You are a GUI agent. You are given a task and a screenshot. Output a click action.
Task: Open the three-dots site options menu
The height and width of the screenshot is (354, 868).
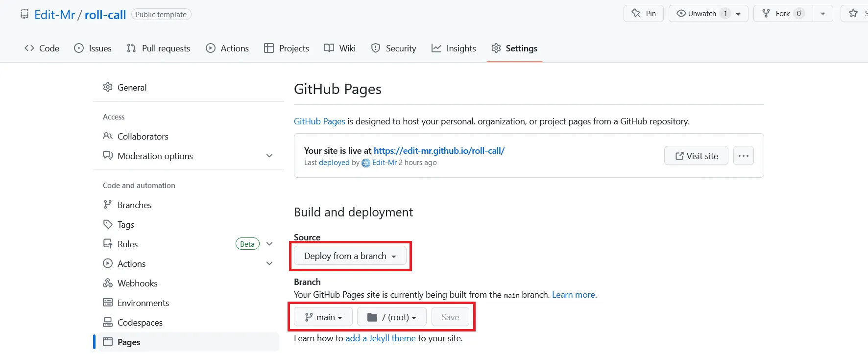tap(744, 156)
